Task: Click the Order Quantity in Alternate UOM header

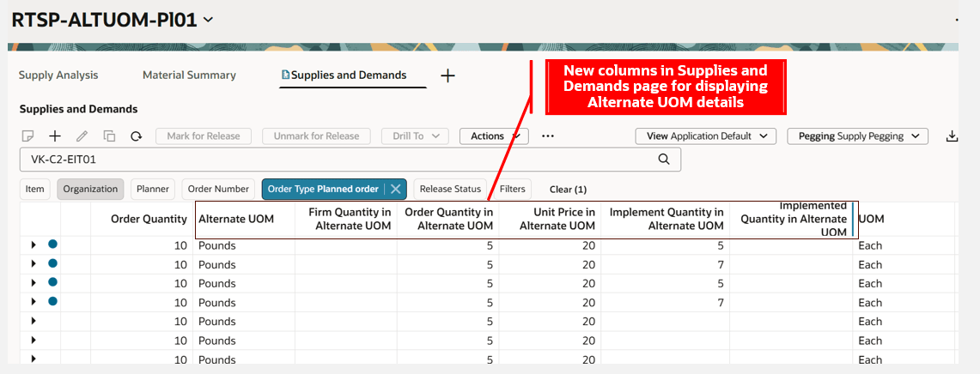Action: coord(448,219)
